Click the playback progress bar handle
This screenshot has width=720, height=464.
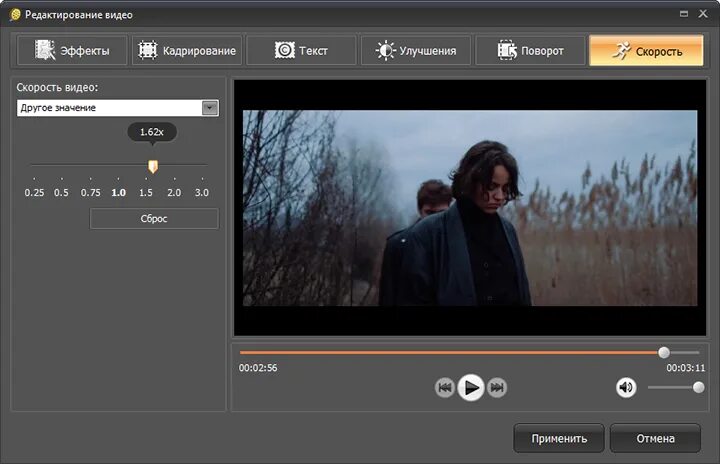tap(664, 352)
